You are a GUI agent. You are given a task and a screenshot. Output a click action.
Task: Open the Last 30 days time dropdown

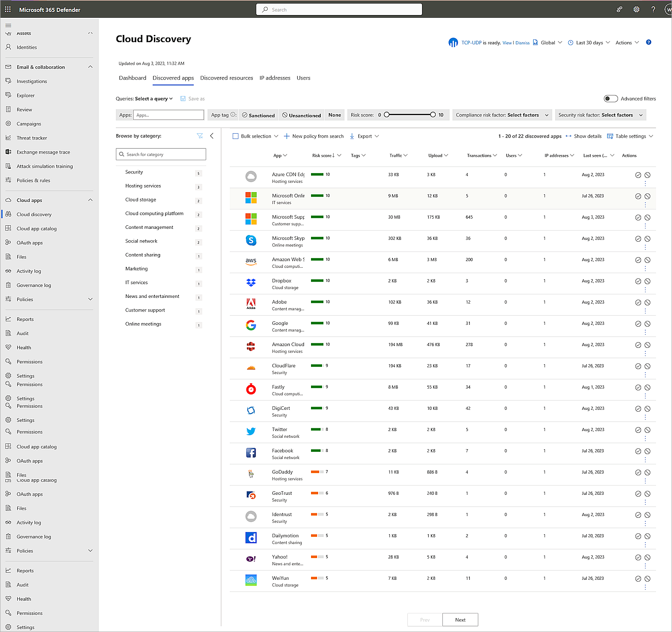tap(588, 42)
